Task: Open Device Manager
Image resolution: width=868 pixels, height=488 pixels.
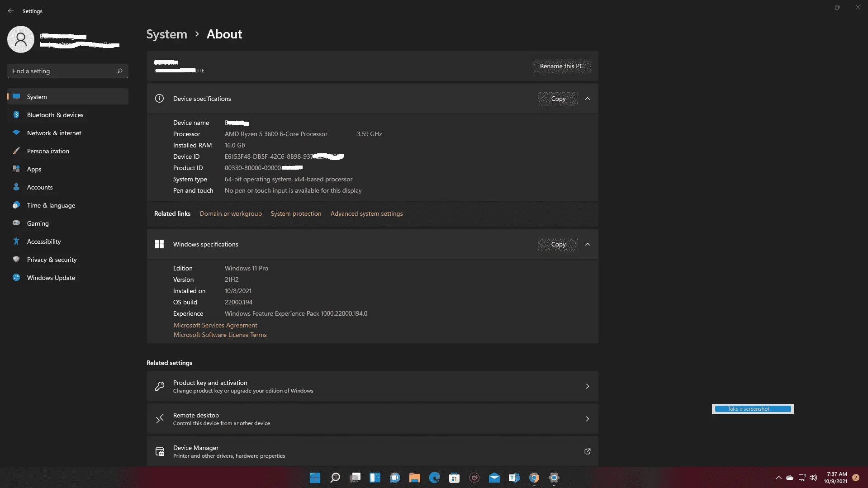Action: [x=372, y=451]
